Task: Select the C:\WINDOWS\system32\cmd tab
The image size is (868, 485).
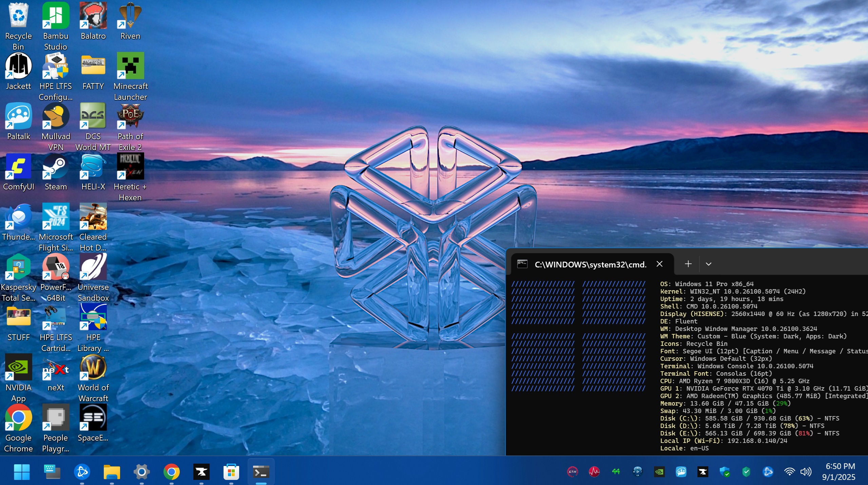Action: click(x=590, y=264)
